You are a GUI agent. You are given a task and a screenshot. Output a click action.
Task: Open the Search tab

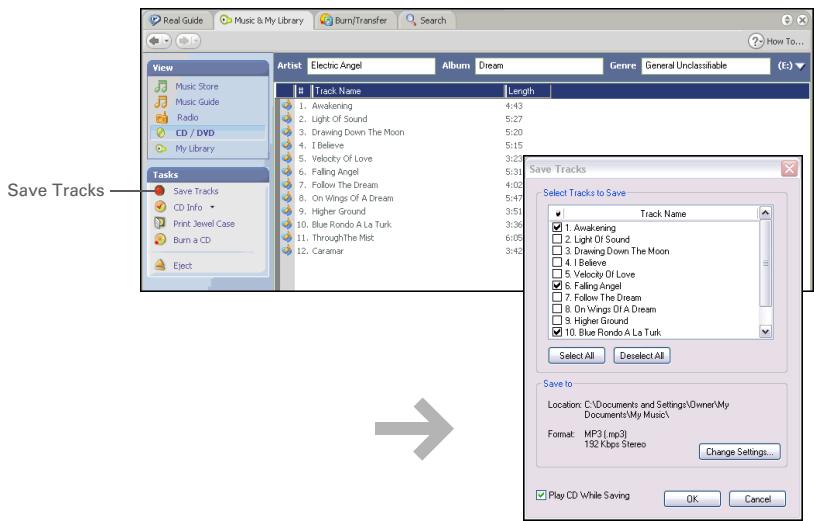click(426, 20)
